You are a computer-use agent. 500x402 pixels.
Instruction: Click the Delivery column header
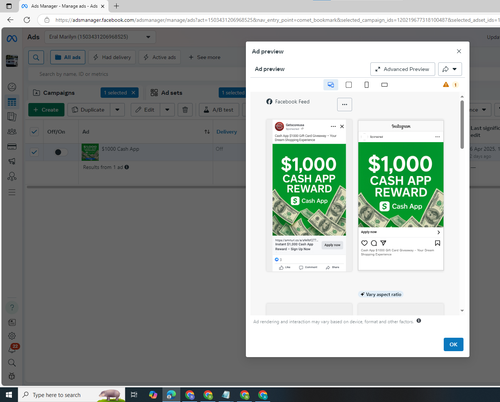coord(227,132)
